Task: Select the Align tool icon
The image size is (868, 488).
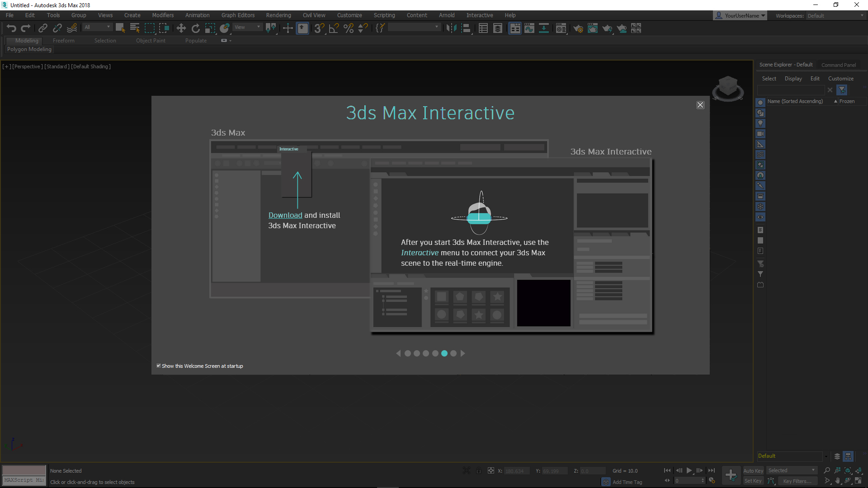Action: 303,28
